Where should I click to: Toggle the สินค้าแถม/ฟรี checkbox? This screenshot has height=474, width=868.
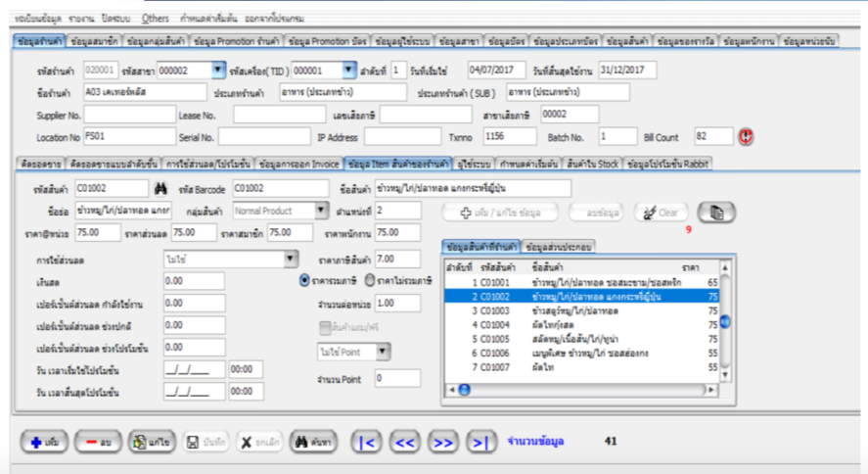coord(325,327)
